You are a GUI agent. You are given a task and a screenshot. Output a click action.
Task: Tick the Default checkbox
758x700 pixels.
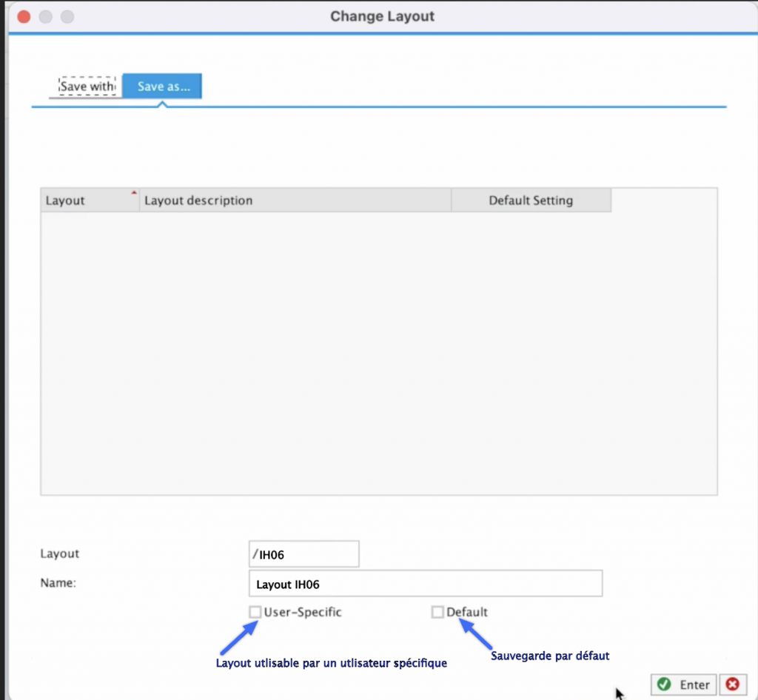(x=438, y=612)
